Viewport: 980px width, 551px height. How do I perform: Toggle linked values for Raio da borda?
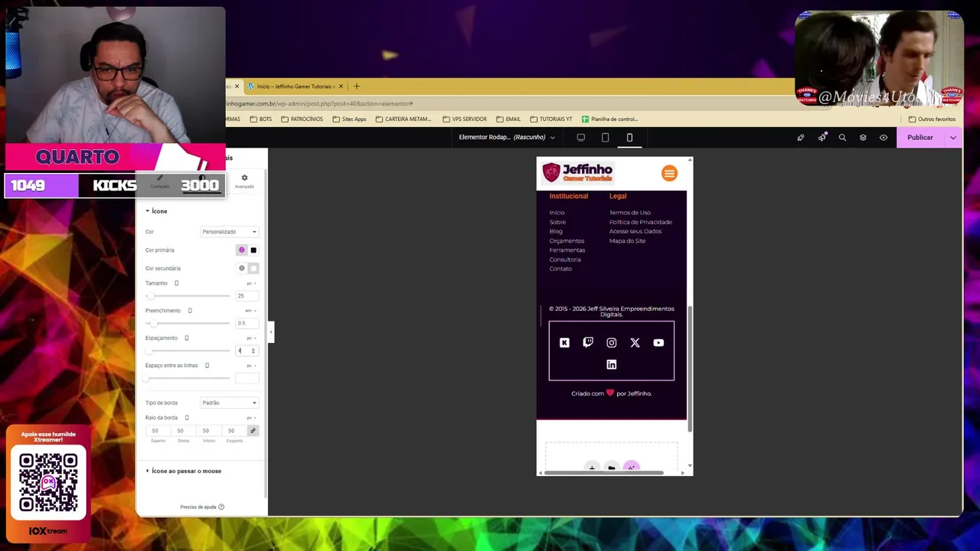253,431
